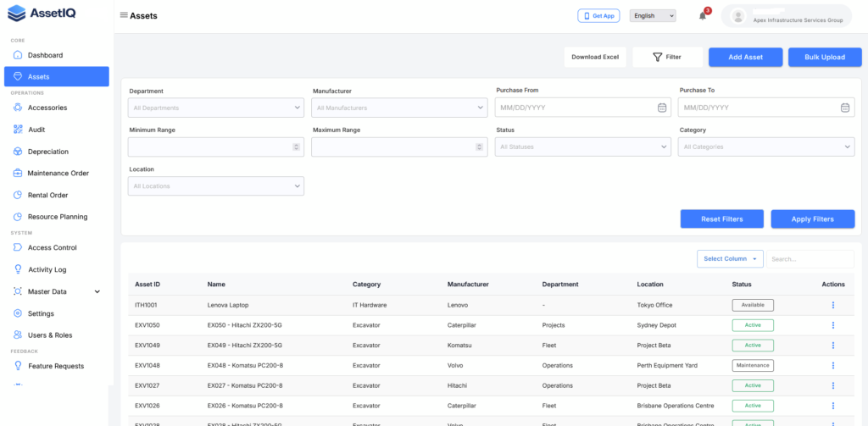Viewport: 868px width, 426px height.
Task: Open the Apex Infrastructure Services Group profile
Action: click(786, 16)
